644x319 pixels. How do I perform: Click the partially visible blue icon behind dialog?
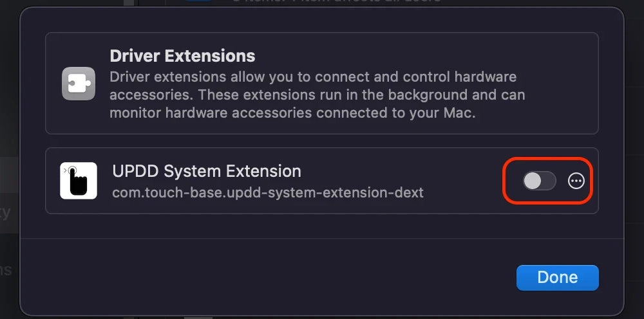pos(198,1)
